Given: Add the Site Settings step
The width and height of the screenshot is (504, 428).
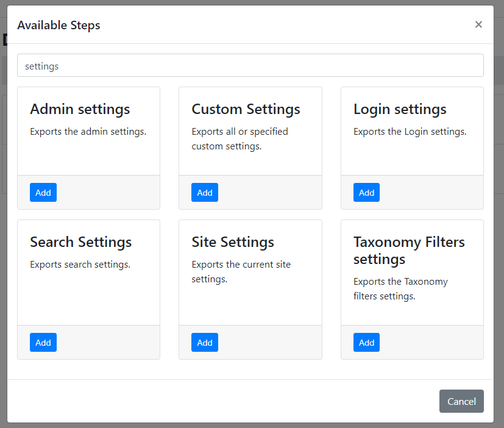Looking at the screenshot, I should pos(205,342).
